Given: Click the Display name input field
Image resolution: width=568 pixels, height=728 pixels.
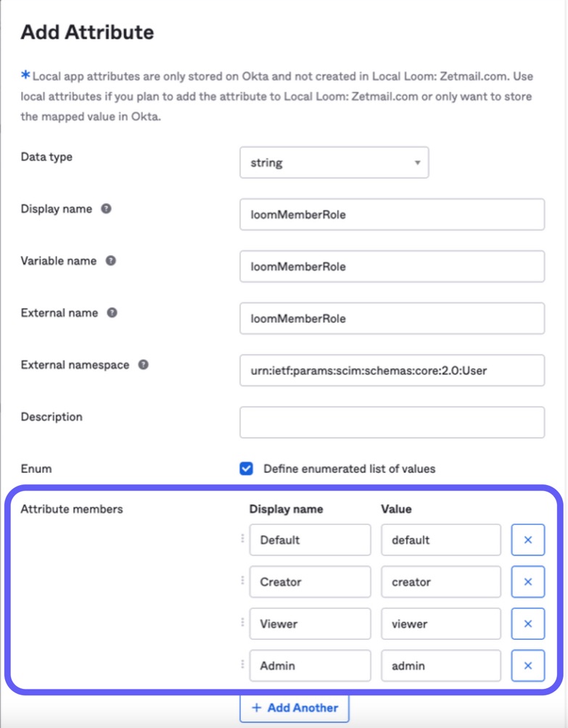Looking at the screenshot, I should point(392,215).
